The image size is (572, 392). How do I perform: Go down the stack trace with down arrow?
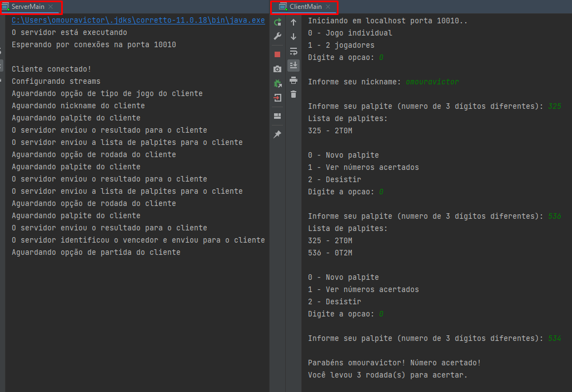294,37
